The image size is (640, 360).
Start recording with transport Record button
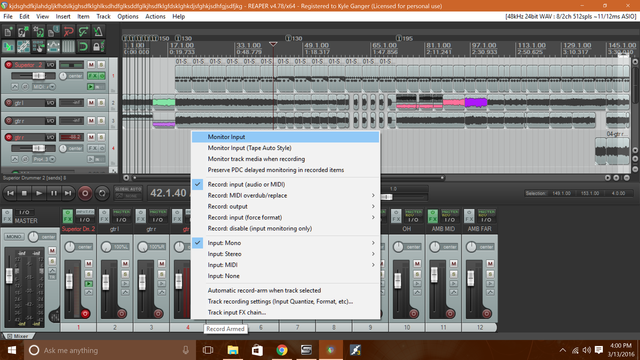click(x=85, y=193)
